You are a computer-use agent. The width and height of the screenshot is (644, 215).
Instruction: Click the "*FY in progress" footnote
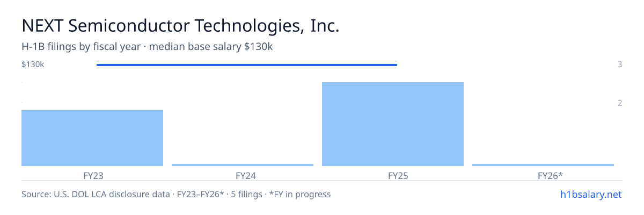[303, 194]
